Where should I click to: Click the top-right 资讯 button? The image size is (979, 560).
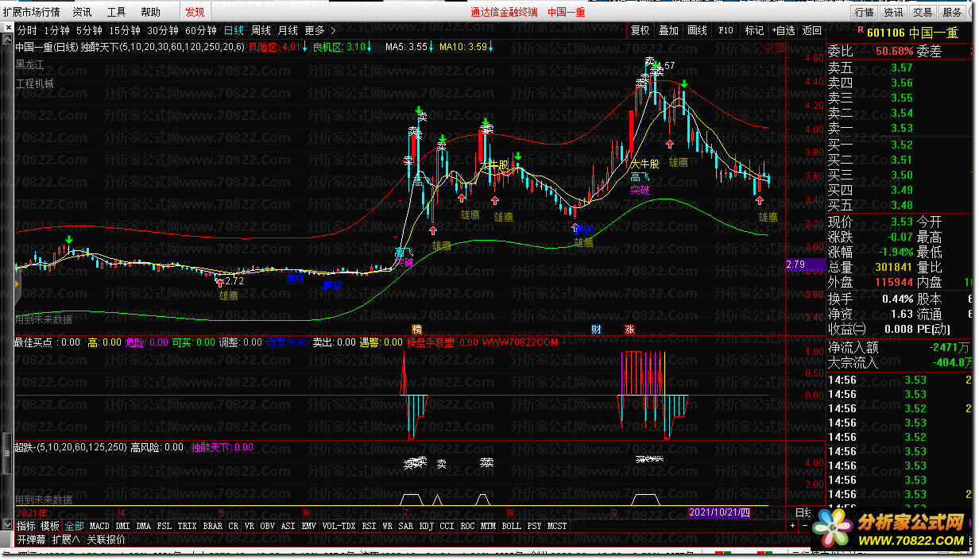(893, 12)
